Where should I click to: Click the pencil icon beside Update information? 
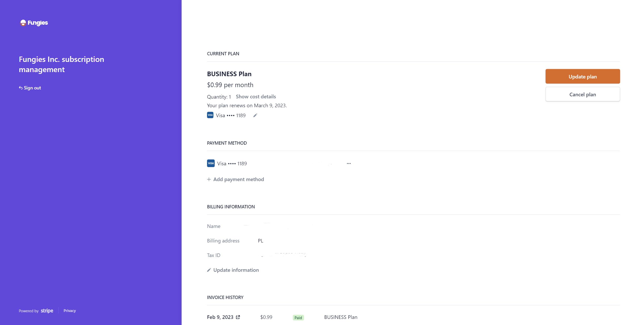tap(209, 270)
